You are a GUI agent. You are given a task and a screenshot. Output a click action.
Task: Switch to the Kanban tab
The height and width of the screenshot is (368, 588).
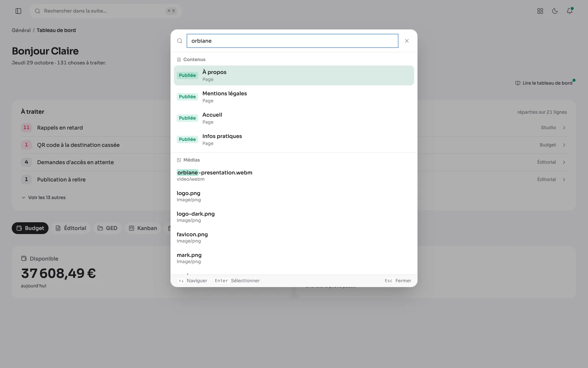click(143, 228)
